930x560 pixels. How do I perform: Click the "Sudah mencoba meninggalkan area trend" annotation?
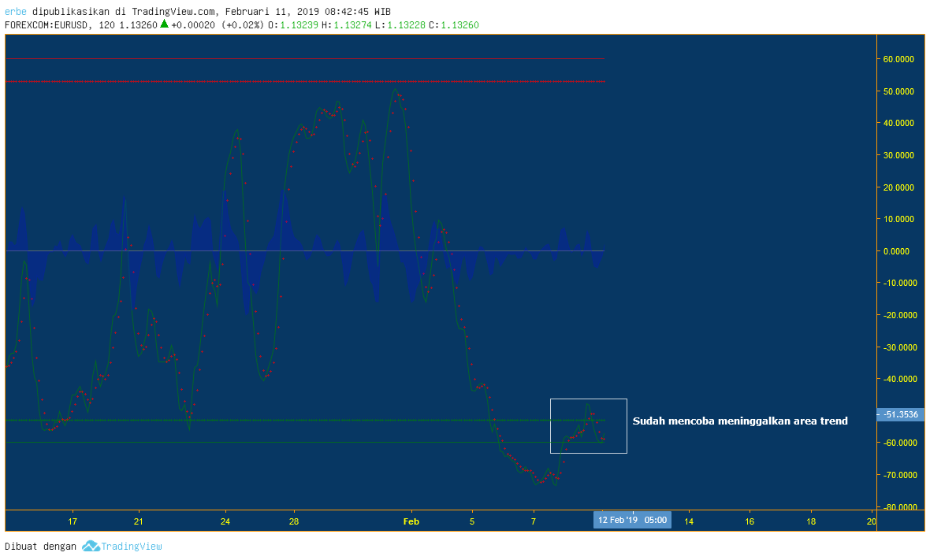point(740,421)
